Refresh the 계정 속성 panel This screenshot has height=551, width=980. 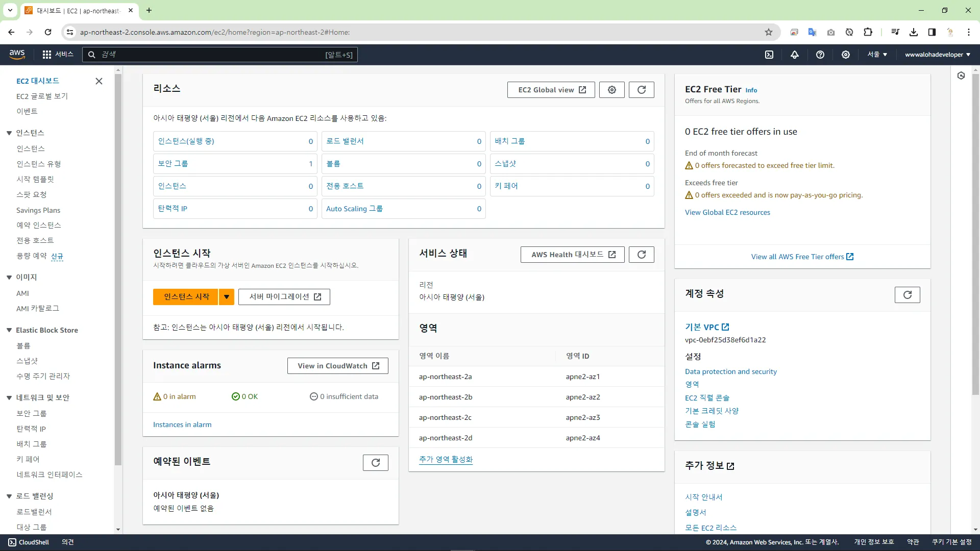(907, 295)
